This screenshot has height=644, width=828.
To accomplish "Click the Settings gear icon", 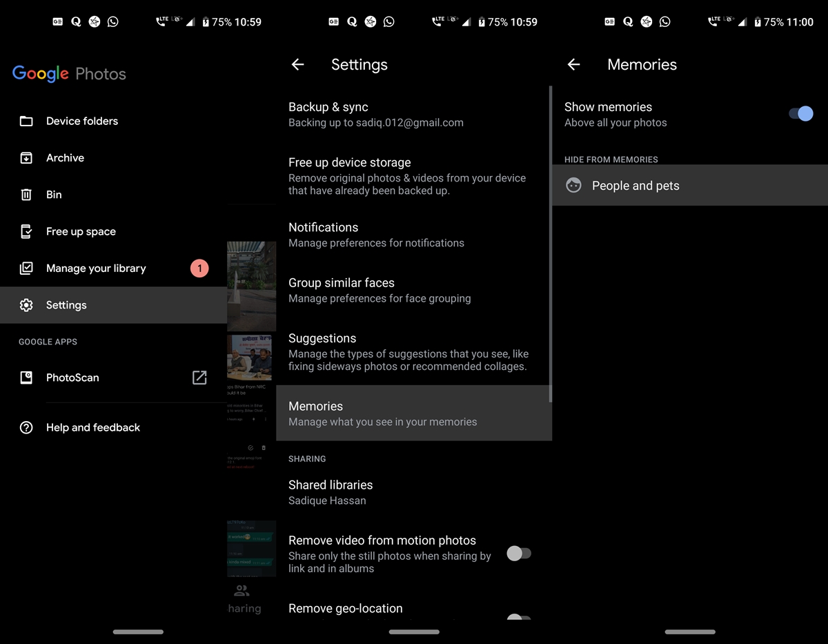I will point(26,305).
